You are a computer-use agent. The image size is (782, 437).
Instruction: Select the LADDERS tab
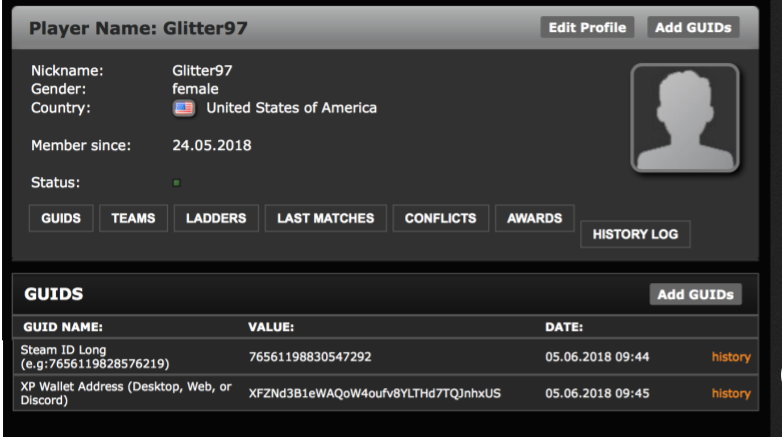[x=216, y=218]
